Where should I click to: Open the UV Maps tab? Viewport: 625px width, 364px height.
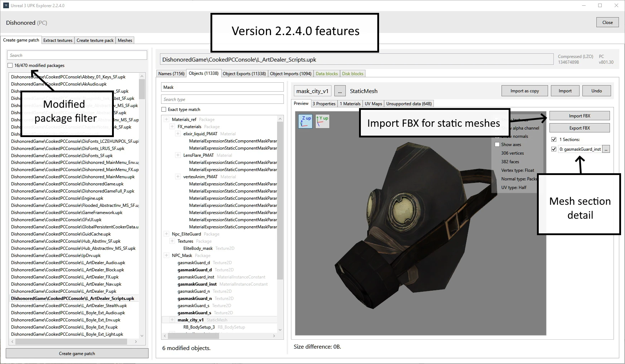coord(373,104)
